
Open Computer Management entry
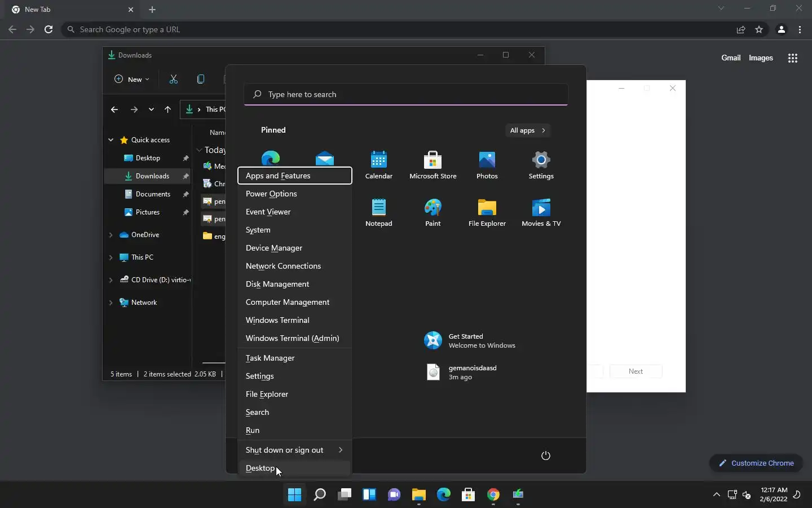tap(295, 302)
